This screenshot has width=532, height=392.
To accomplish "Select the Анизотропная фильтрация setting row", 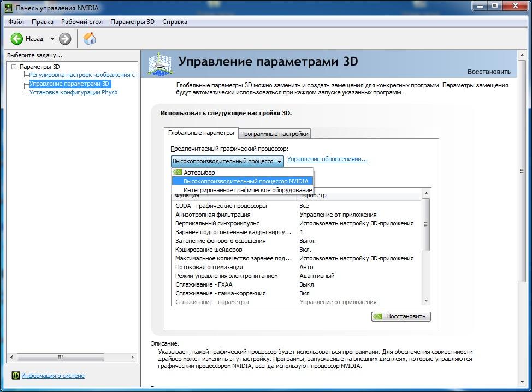I will coord(297,215).
